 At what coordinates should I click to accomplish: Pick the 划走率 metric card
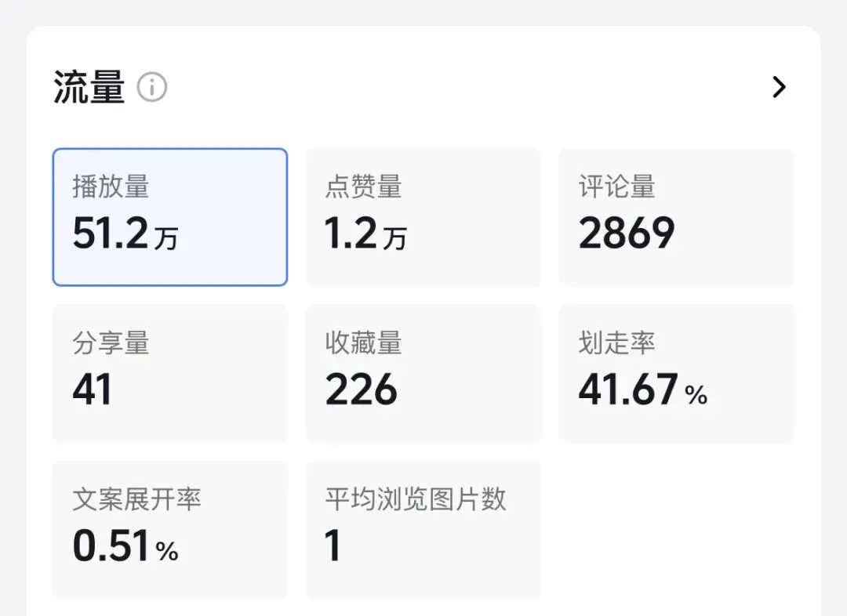[675, 373]
